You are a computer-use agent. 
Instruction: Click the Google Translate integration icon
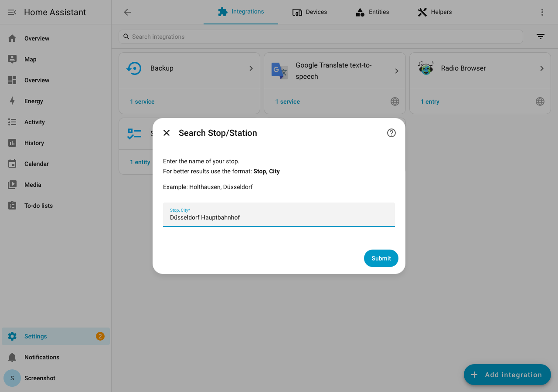(279, 71)
